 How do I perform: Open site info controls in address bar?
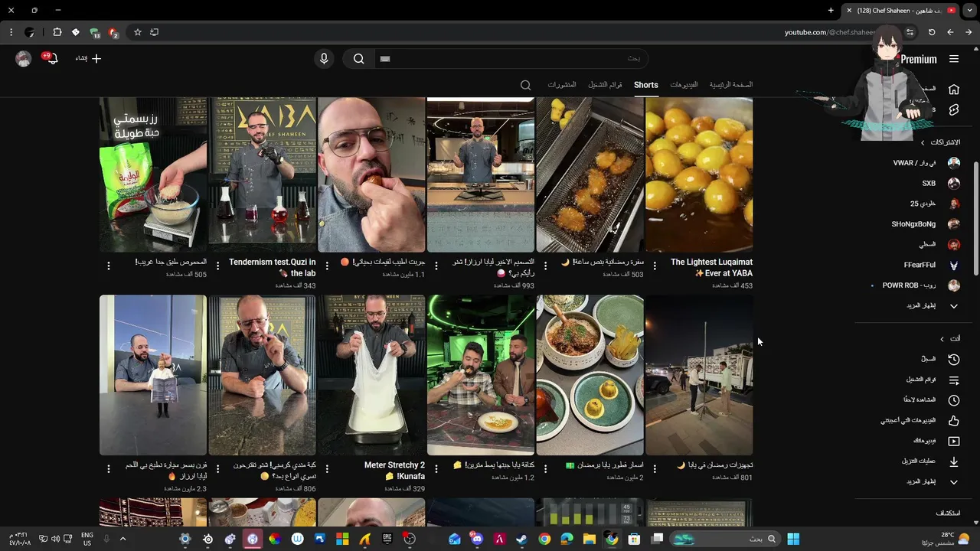(910, 32)
